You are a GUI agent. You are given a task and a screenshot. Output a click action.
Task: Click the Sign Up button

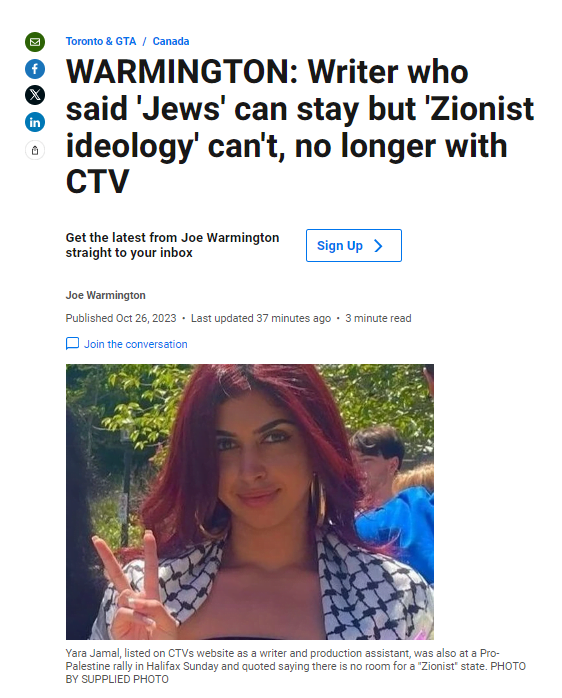(x=354, y=246)
